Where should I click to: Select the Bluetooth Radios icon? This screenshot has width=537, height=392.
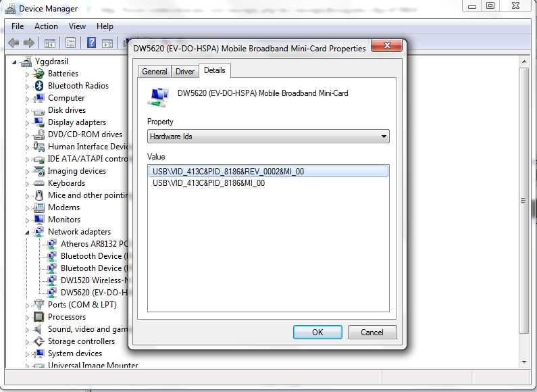[39, 86]
